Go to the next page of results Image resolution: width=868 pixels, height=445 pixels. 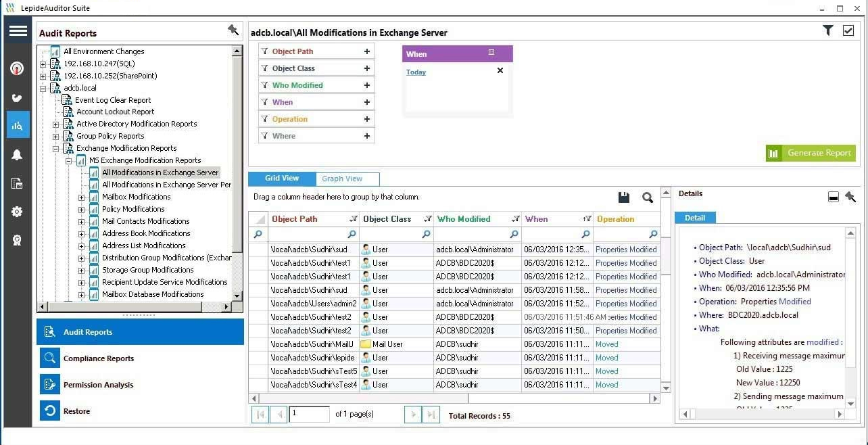(x=412, y=415)
